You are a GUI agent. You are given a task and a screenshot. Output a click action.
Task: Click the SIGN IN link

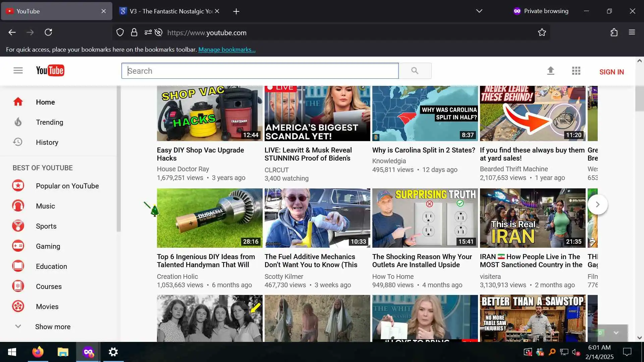(x=611, y=72)
